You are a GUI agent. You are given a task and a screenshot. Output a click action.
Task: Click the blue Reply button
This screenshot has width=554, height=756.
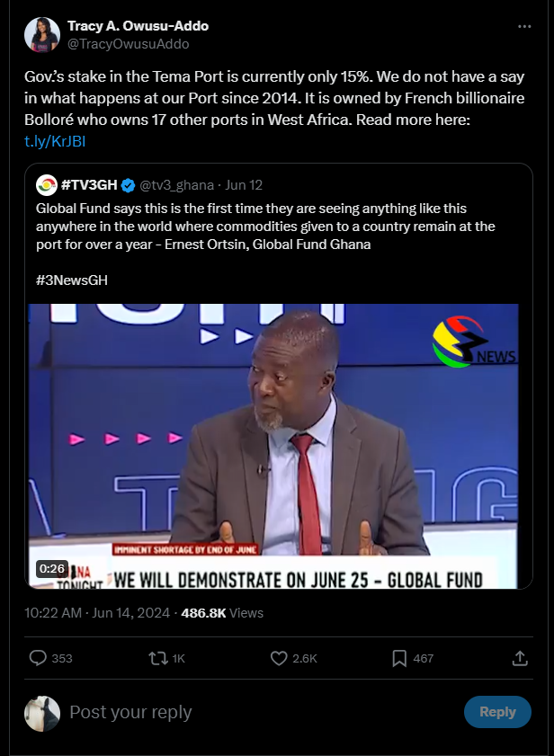(497, 712)
